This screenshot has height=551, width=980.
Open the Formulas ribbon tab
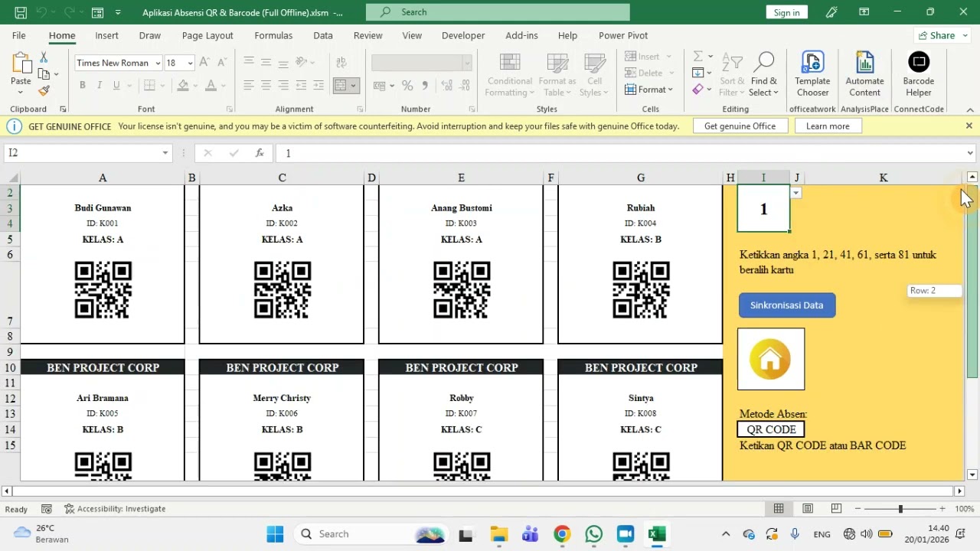pos(273,36)
